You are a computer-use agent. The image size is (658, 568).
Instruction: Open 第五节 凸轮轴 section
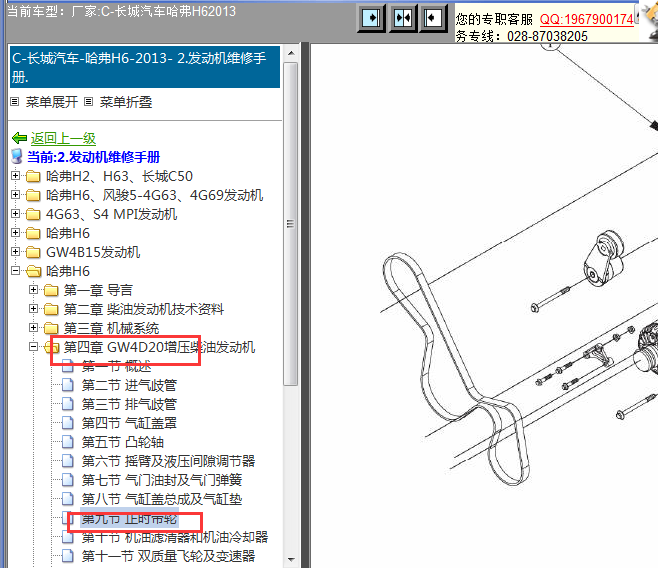(123, 442)
